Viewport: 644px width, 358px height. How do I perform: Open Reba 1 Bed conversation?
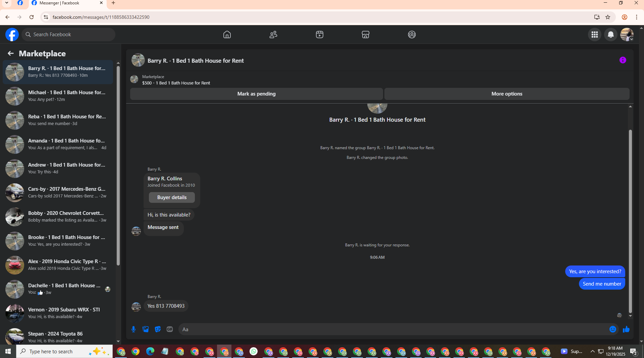[x=58, y=120]
